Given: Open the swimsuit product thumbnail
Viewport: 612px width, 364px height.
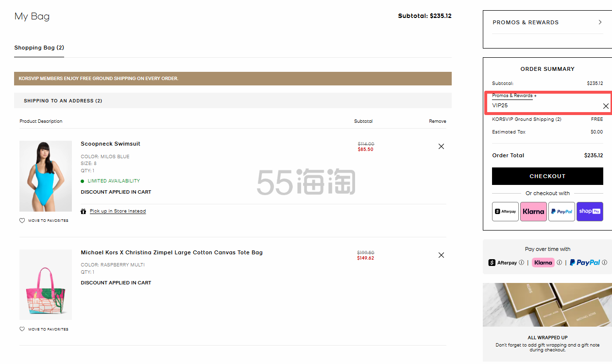Looking at the screenshot, I should pyautogui.click(x=46, y=176).
